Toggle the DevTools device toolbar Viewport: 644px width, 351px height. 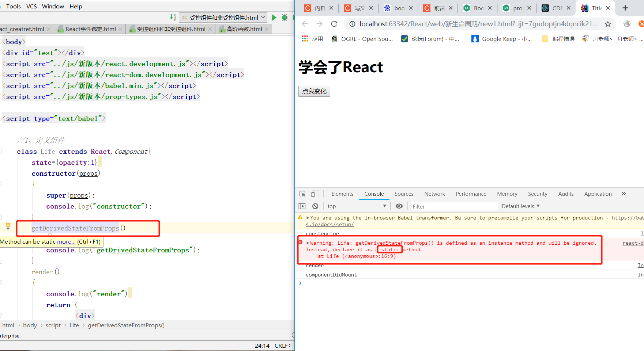[x=315, y=194]
